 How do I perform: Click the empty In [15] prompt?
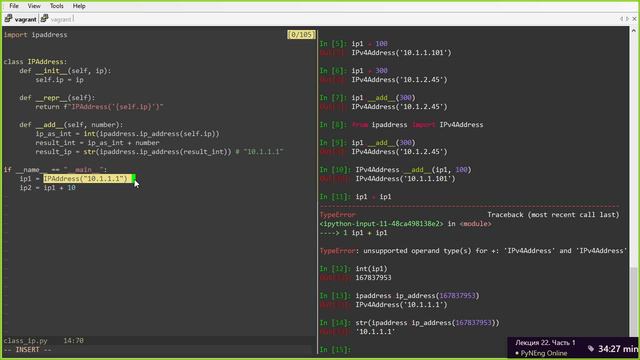coord(335,349)
